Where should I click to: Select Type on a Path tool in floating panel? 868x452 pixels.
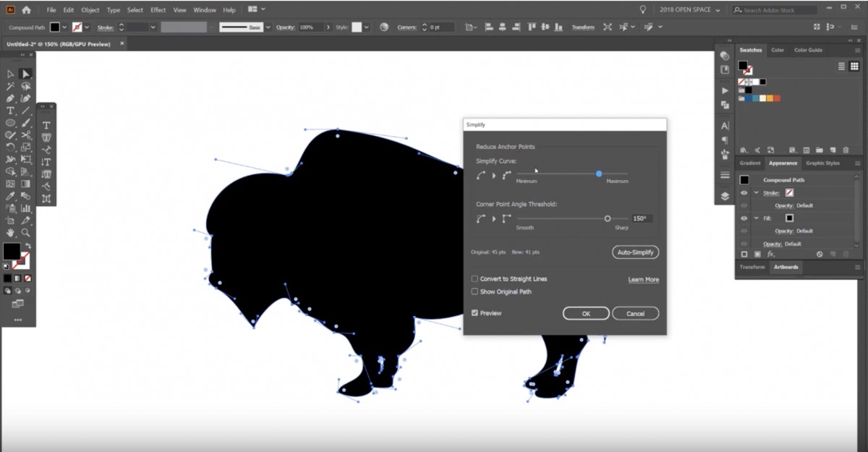click(x=47, y=150)
